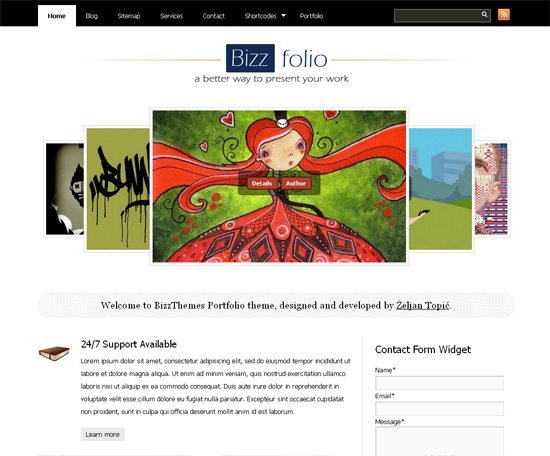Image resolution: width=550 pixels, height=456 pixels.
Task: Click the orange RSS feed icon
Action: point(504,15)
